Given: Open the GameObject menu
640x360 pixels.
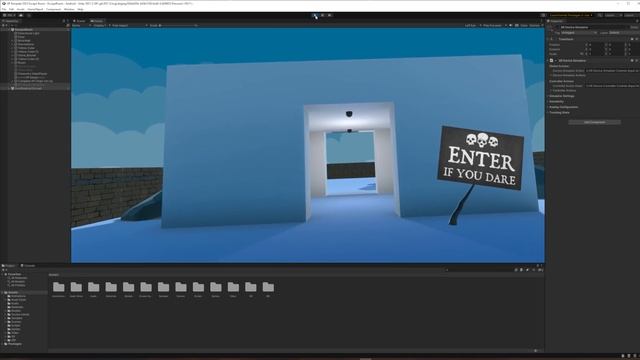Looking at the screenshot, I should [x=35, y=9].
